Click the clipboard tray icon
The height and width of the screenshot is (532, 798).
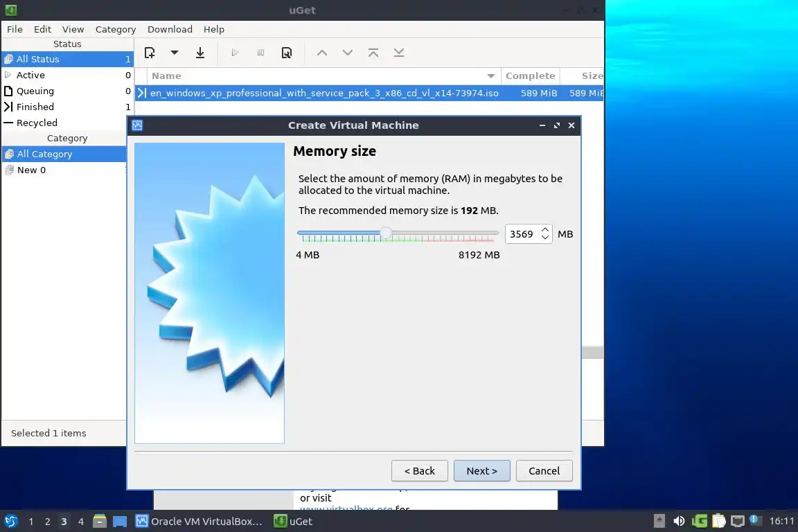[718, 521]
